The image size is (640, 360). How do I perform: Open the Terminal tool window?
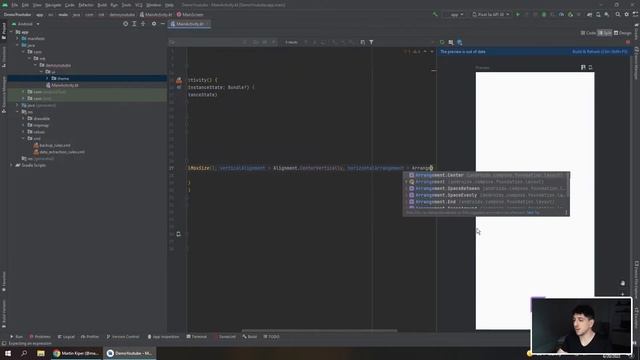(197, 337)
